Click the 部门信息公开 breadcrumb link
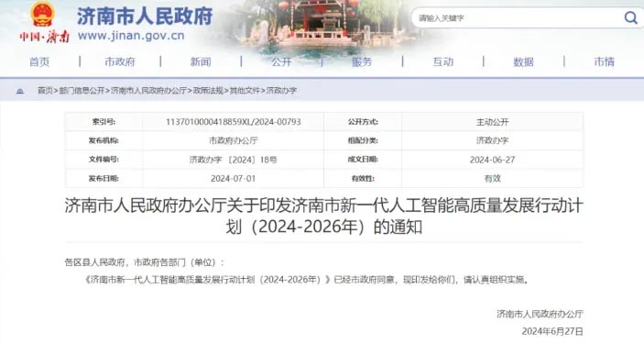The height and width of the screenshot is (344, 644). [x=82, y=91]
